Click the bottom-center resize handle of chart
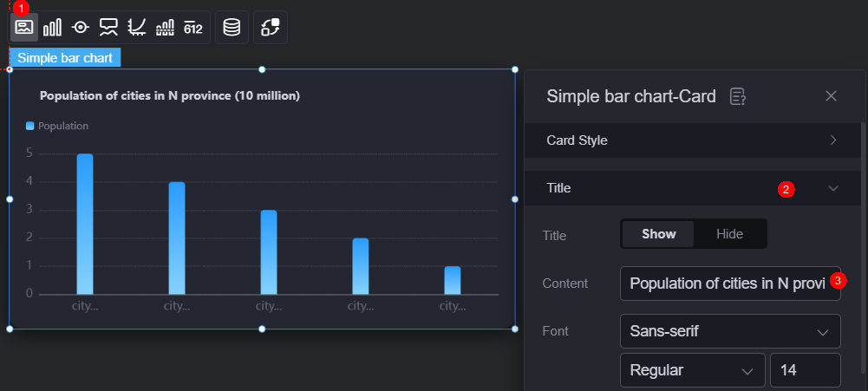 click(x=262, y=329)
